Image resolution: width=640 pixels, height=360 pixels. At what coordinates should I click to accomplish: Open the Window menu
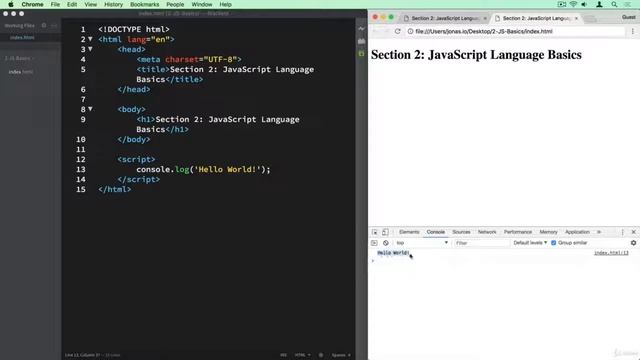pyautogui.click(x=202, y=4)
